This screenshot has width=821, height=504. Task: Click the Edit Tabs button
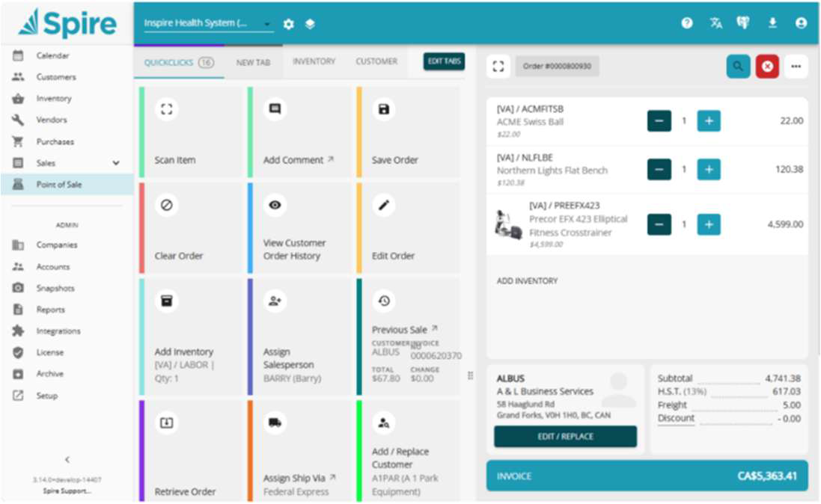pyautogui.click(x=444, y=61)
